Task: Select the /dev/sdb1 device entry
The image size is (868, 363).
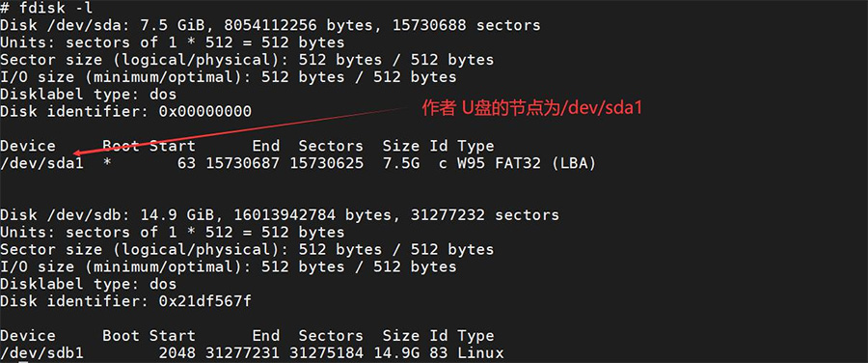Action: point(42,353)
